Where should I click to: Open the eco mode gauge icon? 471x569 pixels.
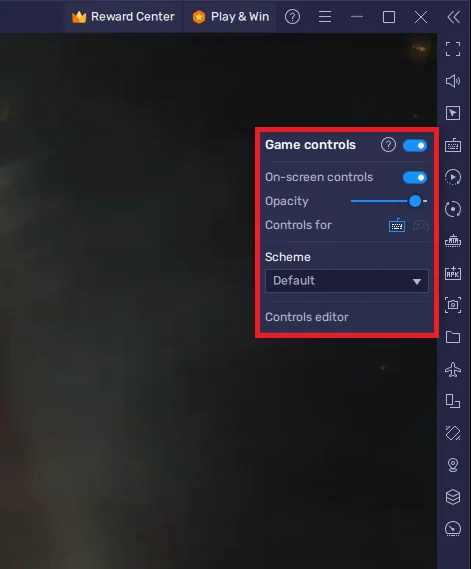tap(453, 529)
